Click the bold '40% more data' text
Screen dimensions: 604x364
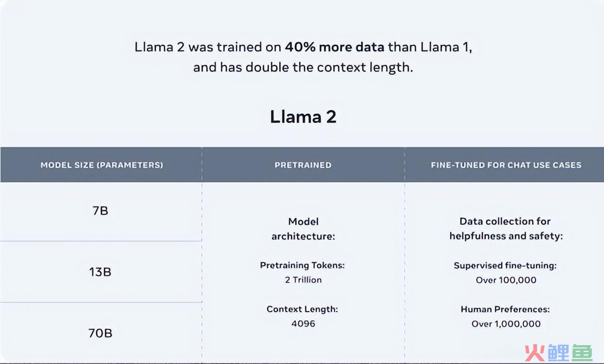coord(335,47)
